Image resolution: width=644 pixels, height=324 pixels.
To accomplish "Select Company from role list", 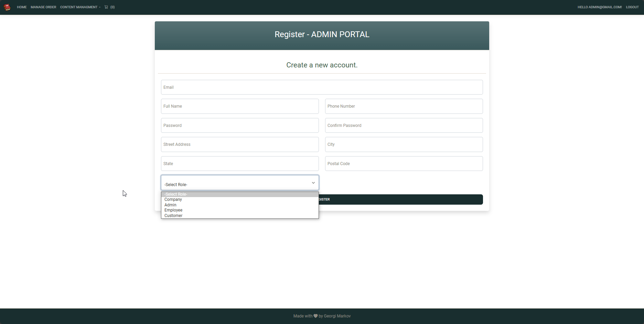I will click(240, 199).
